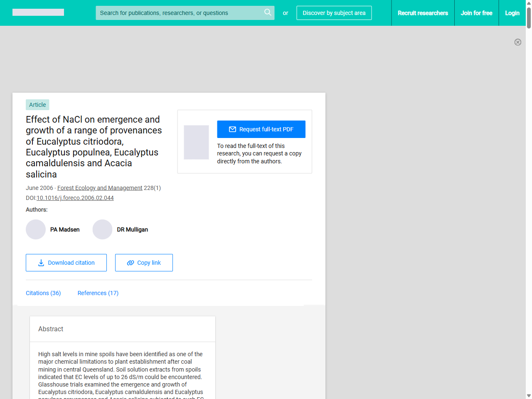Screen dimensions: 532x399
Task: Open the Citations (36) tab
Action: (43, 293)
